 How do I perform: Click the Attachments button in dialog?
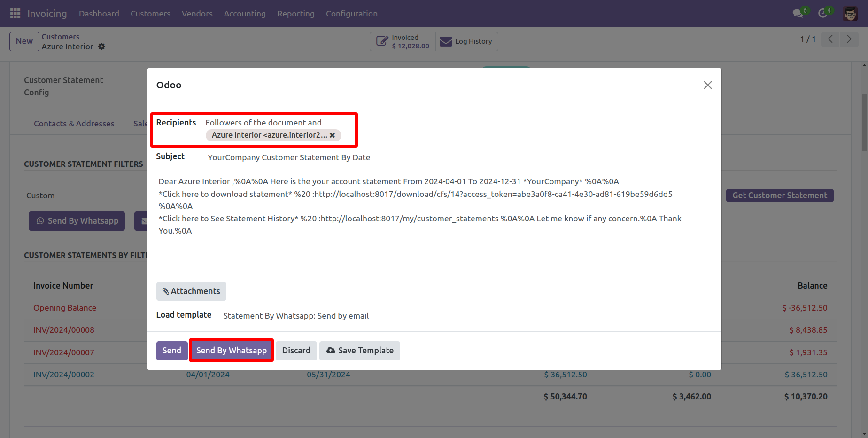coord(191,291)
